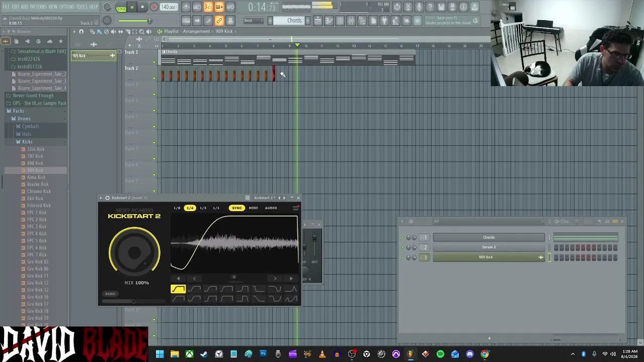Open project info icon in toolbar
This screenshot has height=362, width=644.
pos(463,7)
